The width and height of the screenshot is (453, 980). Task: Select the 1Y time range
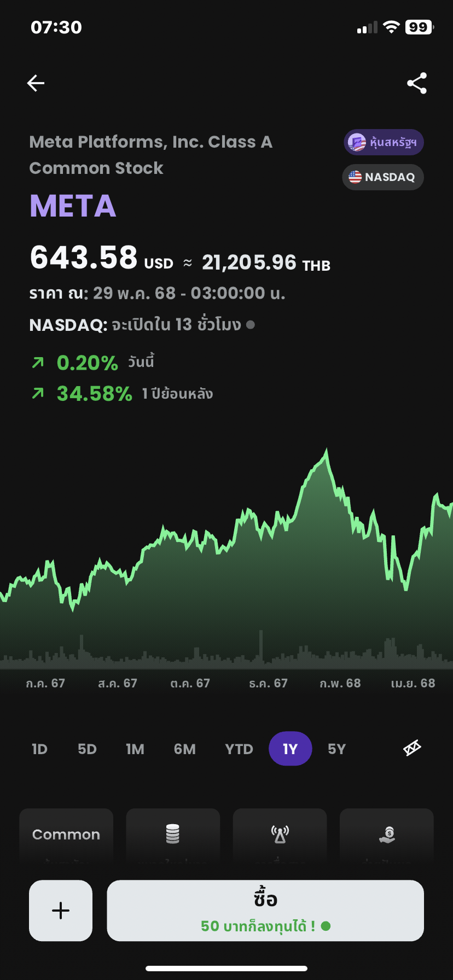tap(291, 749)
